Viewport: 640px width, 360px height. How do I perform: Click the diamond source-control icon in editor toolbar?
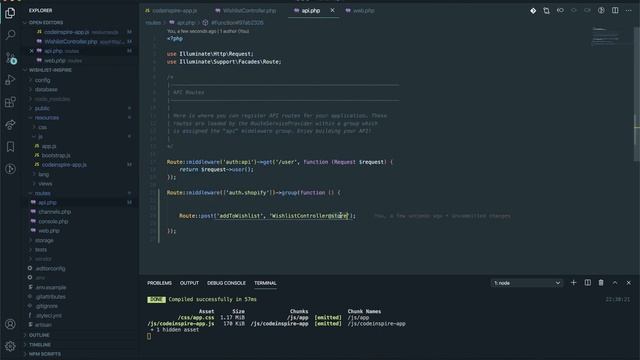(x=533, y=11)
